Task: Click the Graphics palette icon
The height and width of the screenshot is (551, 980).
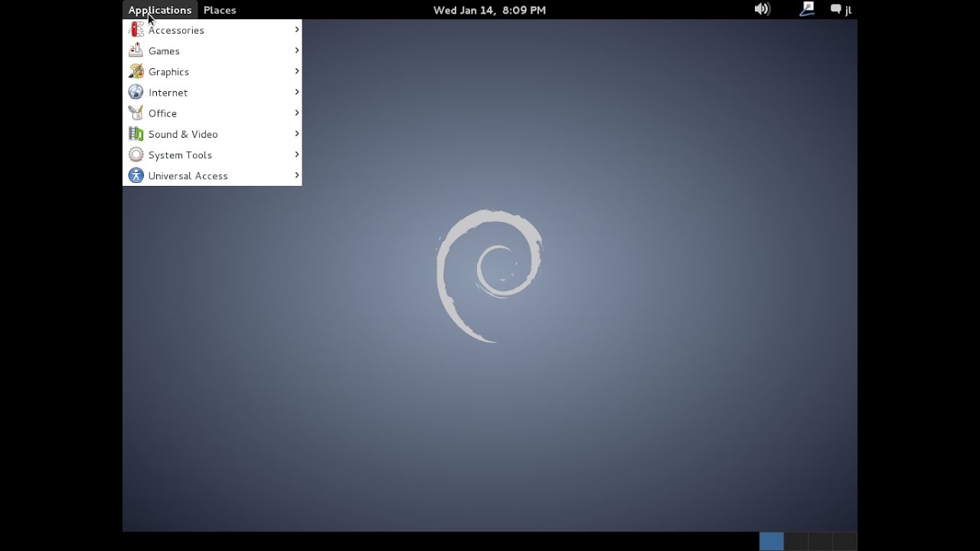Action: (x=136, y=71)
